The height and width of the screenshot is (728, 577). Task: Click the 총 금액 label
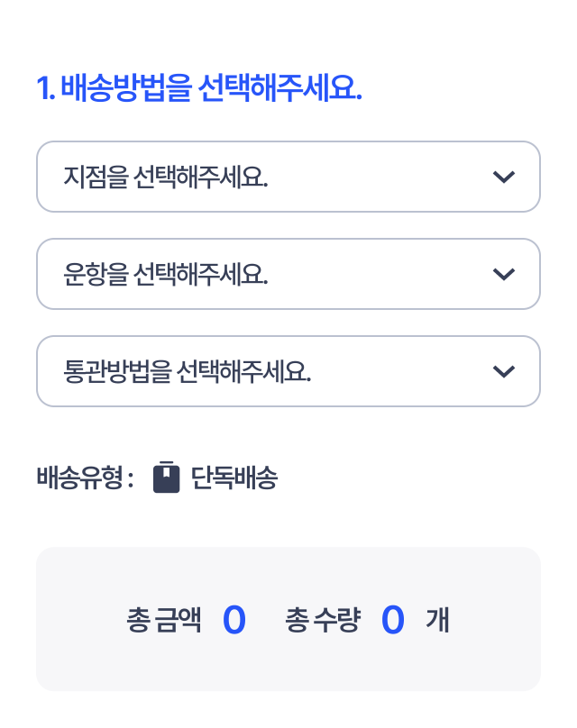tap(164, 620)
